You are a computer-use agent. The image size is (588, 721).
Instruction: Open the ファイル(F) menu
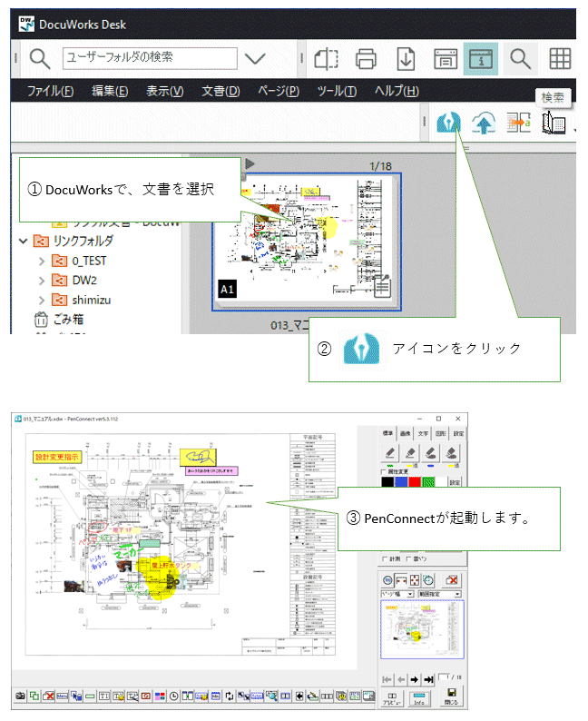pos(50,92)
